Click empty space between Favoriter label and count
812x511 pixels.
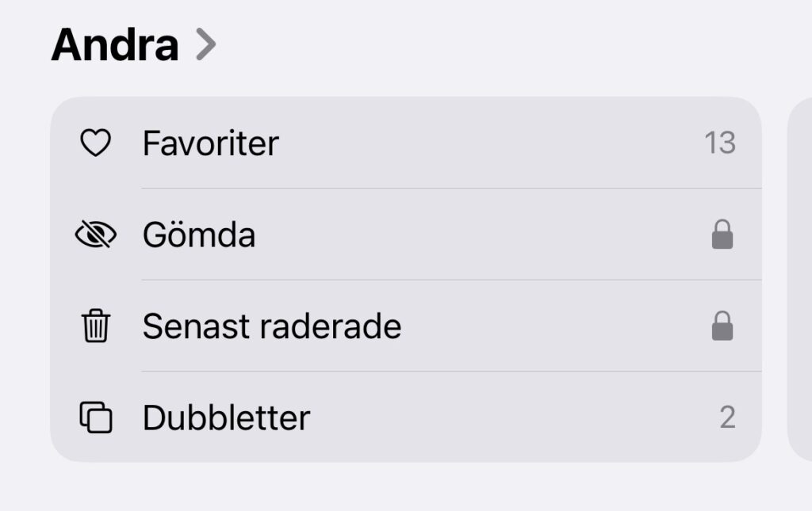coord(492,143)
